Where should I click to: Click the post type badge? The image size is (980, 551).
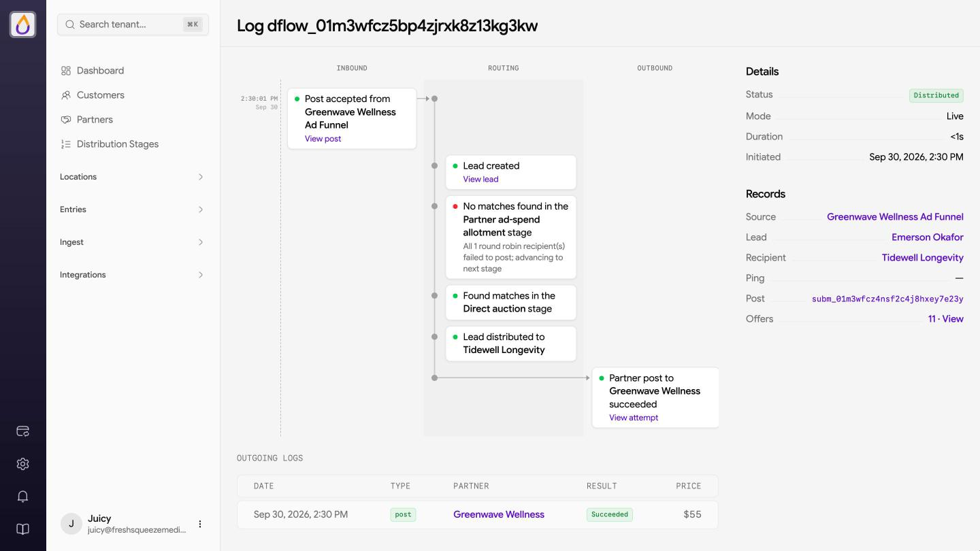point(403,515)
